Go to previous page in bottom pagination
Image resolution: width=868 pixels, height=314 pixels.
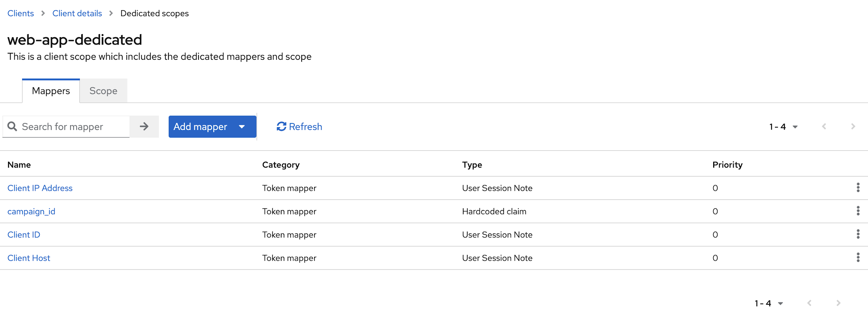point(809,303)
